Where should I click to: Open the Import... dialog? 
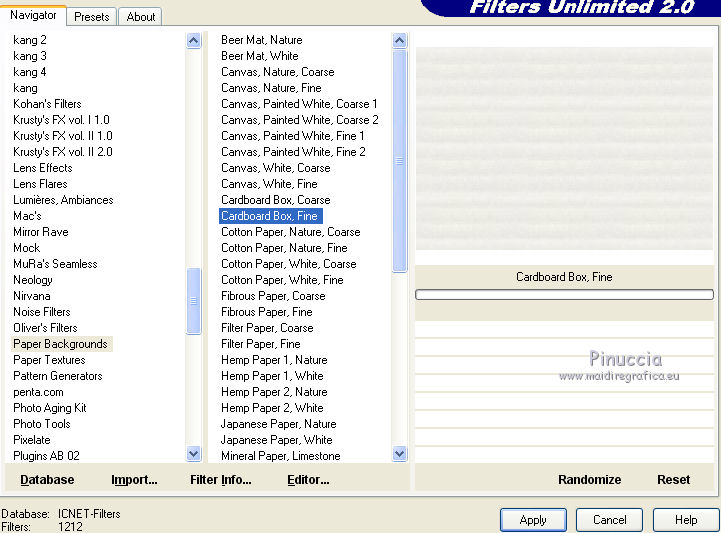click(134, 480)
